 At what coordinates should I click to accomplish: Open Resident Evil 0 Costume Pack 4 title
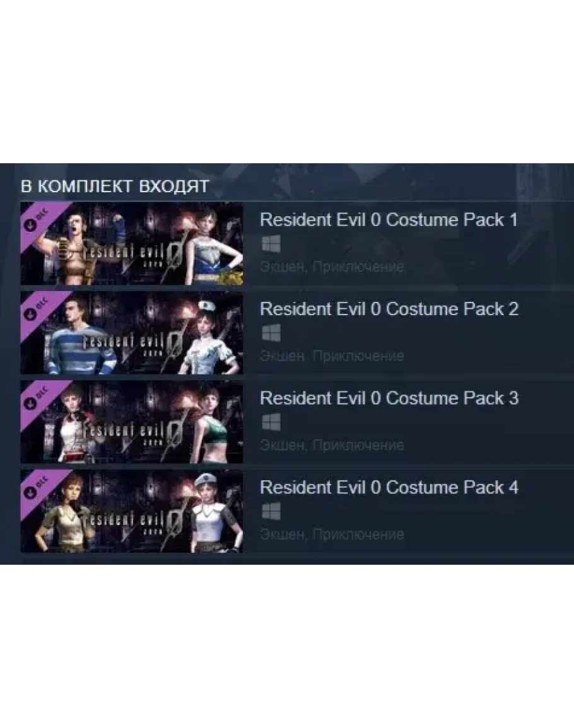389,487
